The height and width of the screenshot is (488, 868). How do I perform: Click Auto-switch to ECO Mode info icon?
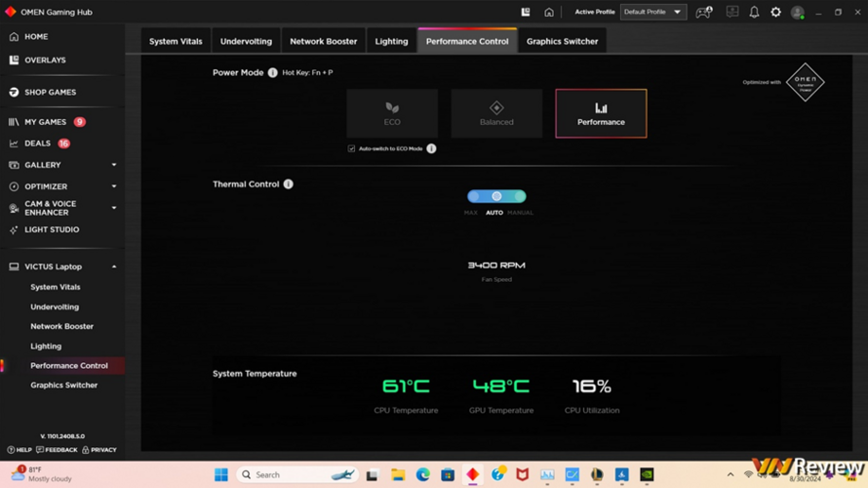[x=431, y=148]
